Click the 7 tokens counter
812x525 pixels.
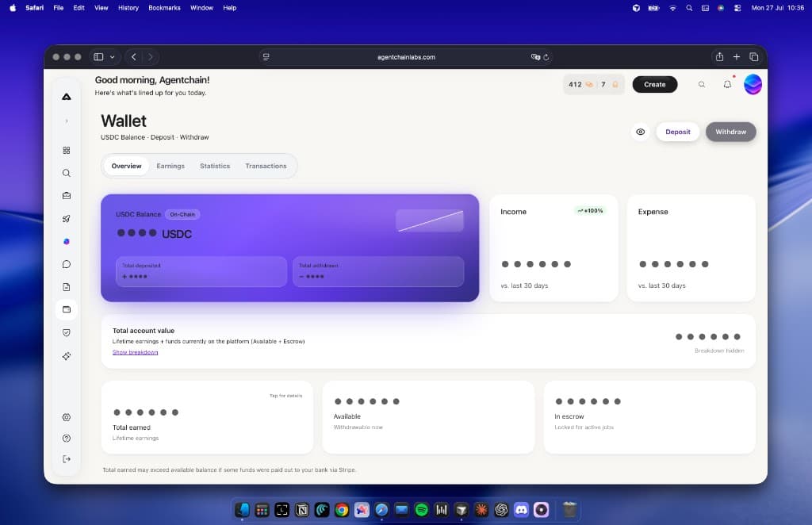[x=610, y=84]
